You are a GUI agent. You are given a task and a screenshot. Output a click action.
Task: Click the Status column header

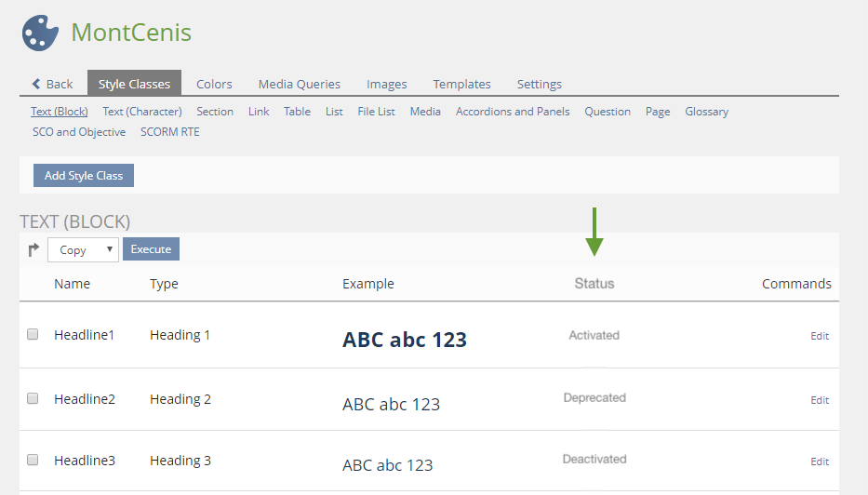tap(594, 284)
